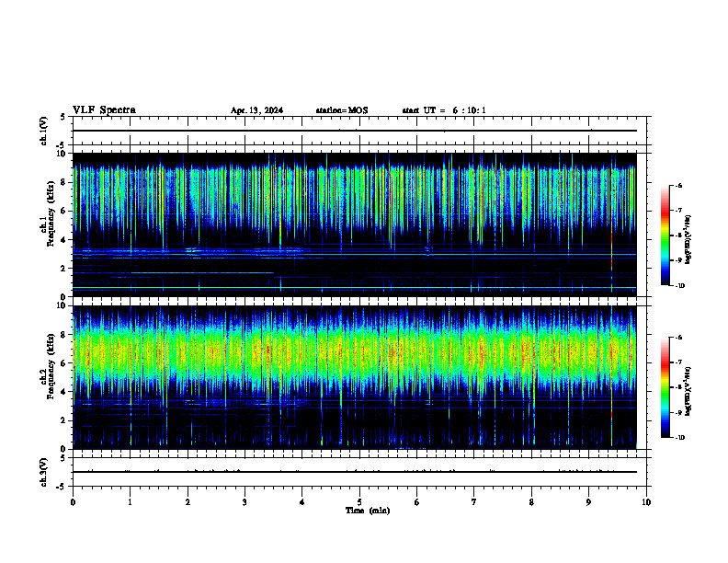The image size is (728, 563).
Task: Click the "5" volt tick of ch.1(V) panel
Action: point(64,117)
